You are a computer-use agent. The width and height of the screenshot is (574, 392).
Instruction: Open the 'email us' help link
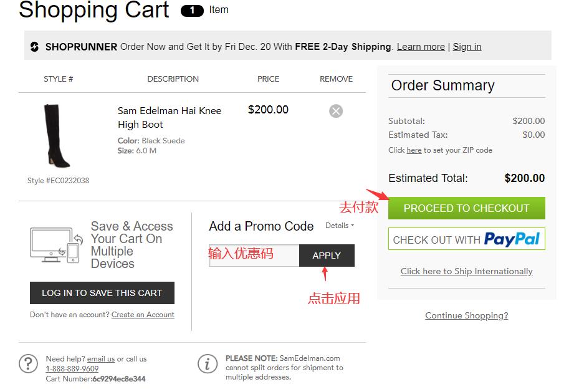point(101,359)
